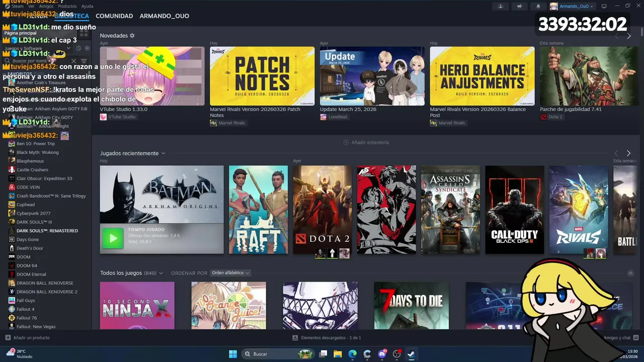Open the weather widget showing 26°C Nublado
644x362 pixels.
tap(19, 354)
